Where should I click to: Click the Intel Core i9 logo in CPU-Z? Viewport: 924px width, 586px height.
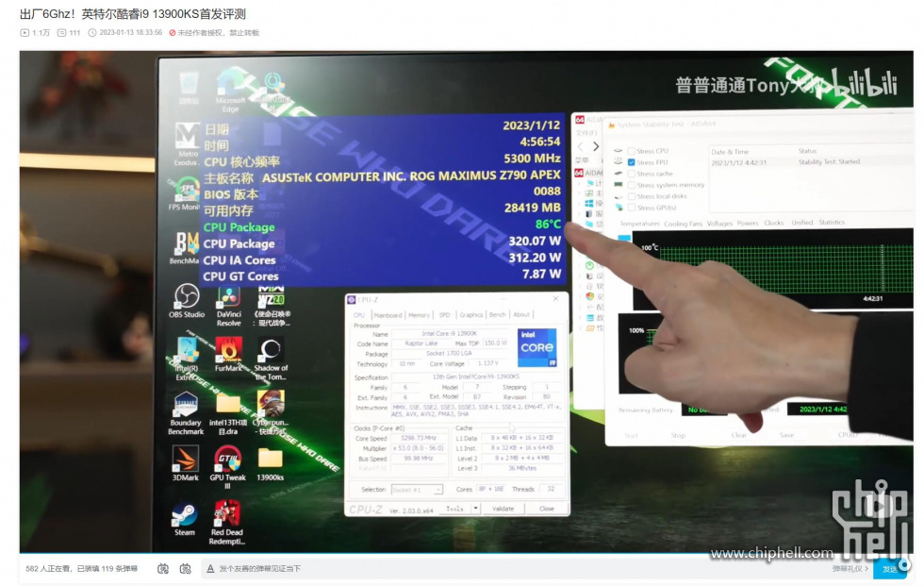coord(536,348)
